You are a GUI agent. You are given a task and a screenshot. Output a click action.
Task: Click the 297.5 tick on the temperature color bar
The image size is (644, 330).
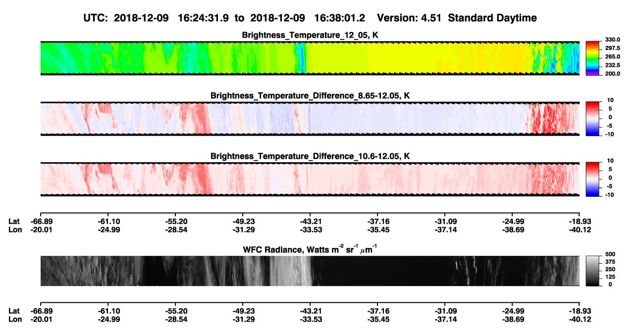(x=612, y=48)
